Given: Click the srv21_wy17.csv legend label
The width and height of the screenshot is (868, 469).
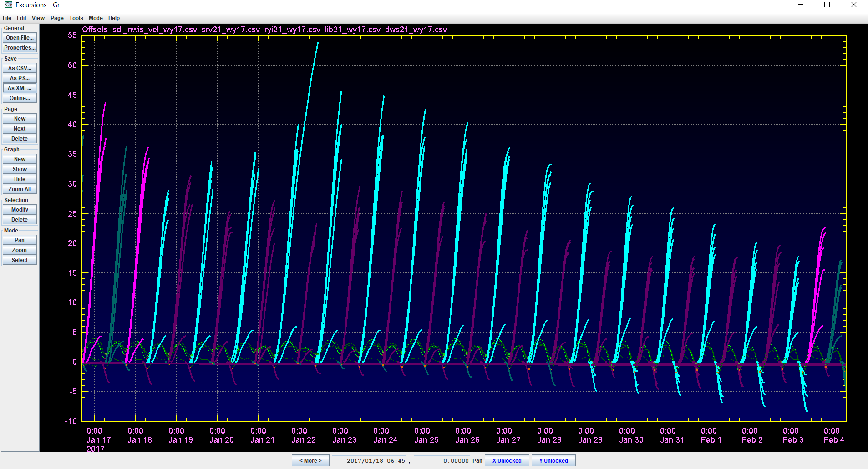Looking at the screenshot, I should point(231,30).
